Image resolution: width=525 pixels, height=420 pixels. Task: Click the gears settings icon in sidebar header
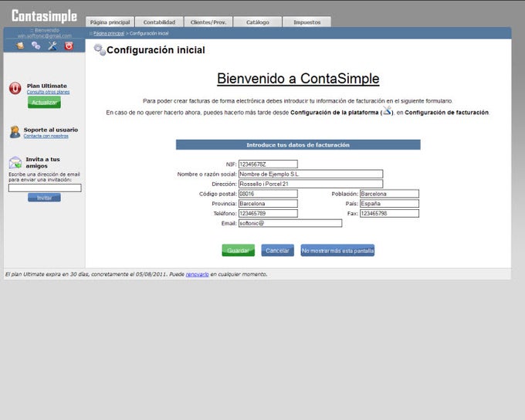pos(36,46)
